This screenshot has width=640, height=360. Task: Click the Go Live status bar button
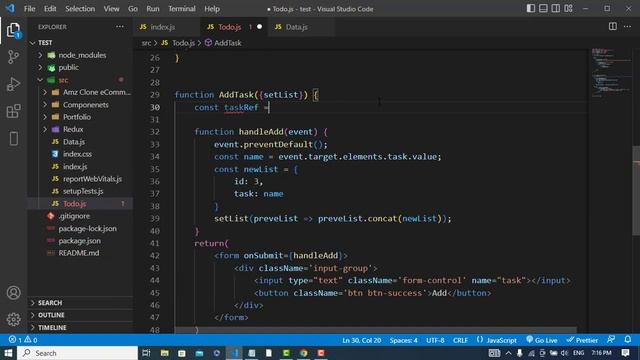[x=542, y=340]
